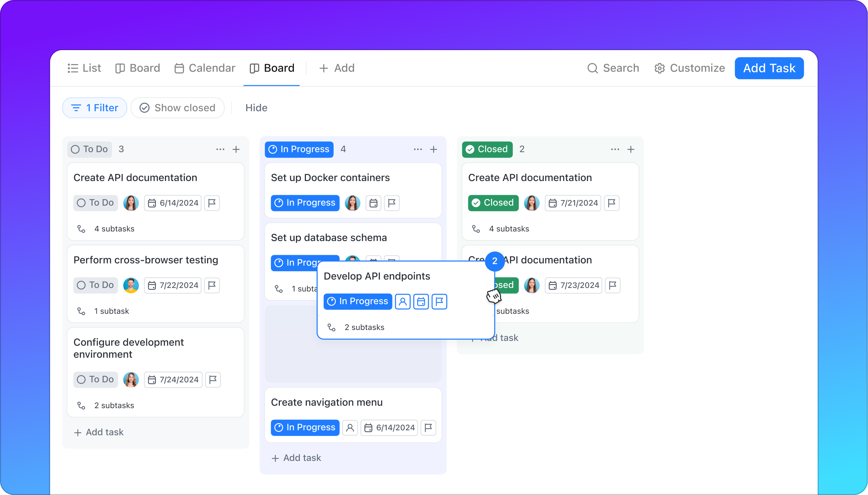868x495 pixels.
Task: Click the Closed status badge on Create API documentation
Action: coord(493,203)
